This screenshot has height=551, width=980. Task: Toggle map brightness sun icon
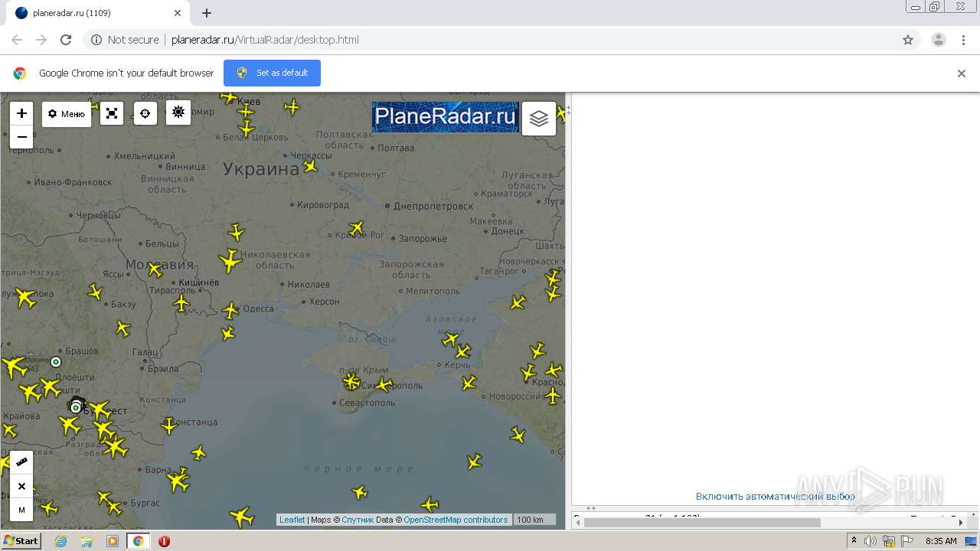(178, 112)
